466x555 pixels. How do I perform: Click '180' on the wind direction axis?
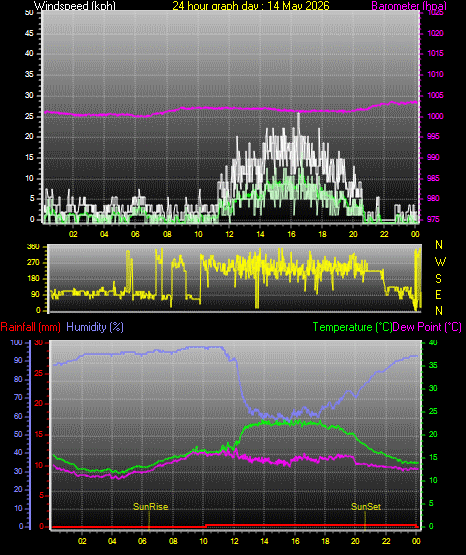click(33, 279)
